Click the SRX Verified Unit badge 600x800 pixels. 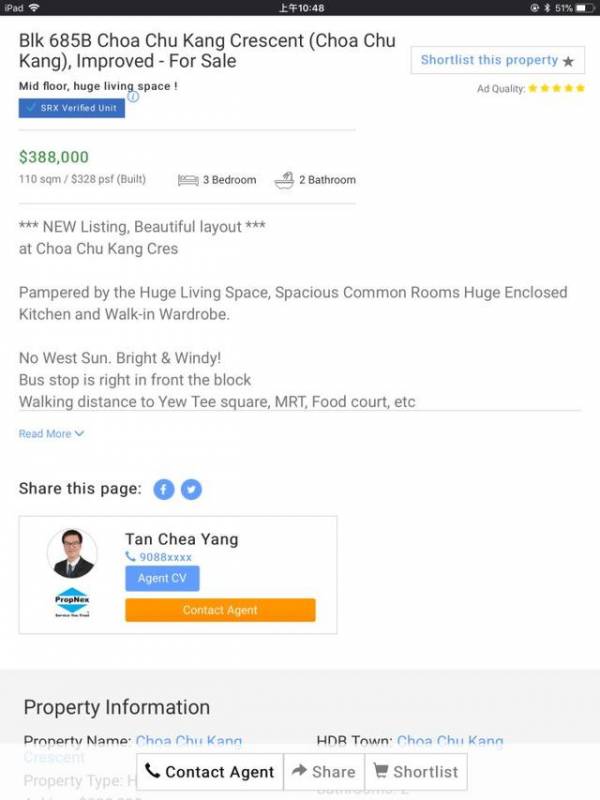pyautogui.click(x=72, y=108)
